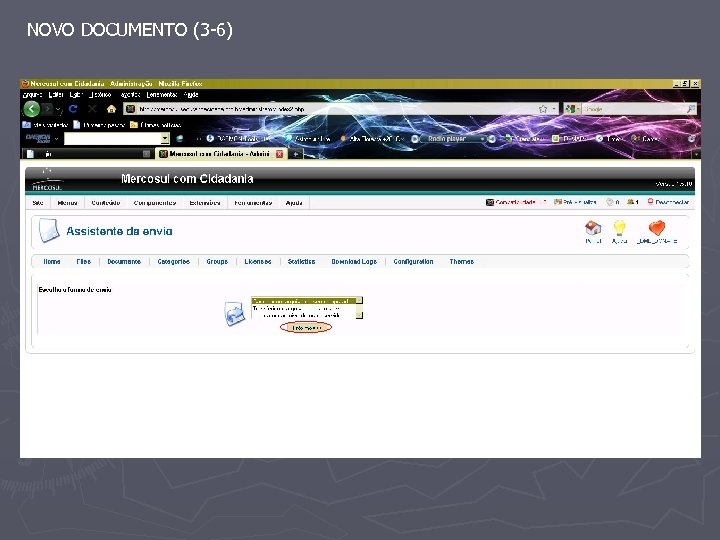The width and height of the screenshot is (720, 540).
Task: Open the recent history dropdown beside Forward
Action: coord(58,109)
